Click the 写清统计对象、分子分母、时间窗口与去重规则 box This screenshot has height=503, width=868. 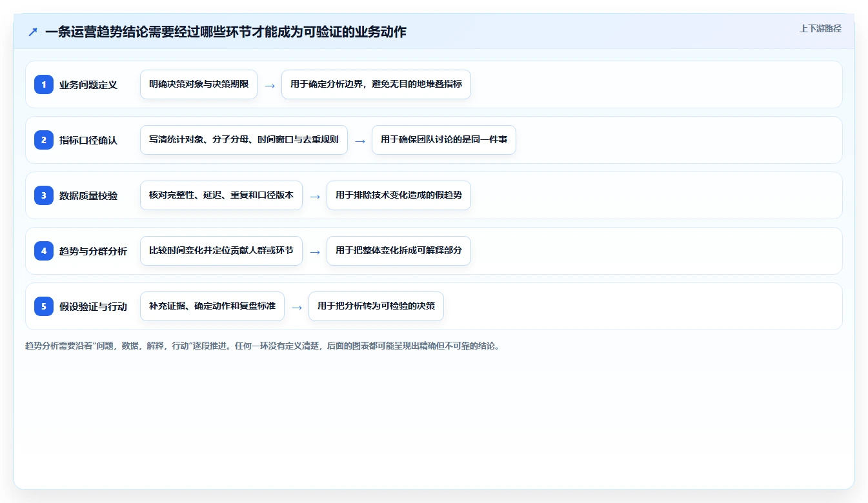244,140
